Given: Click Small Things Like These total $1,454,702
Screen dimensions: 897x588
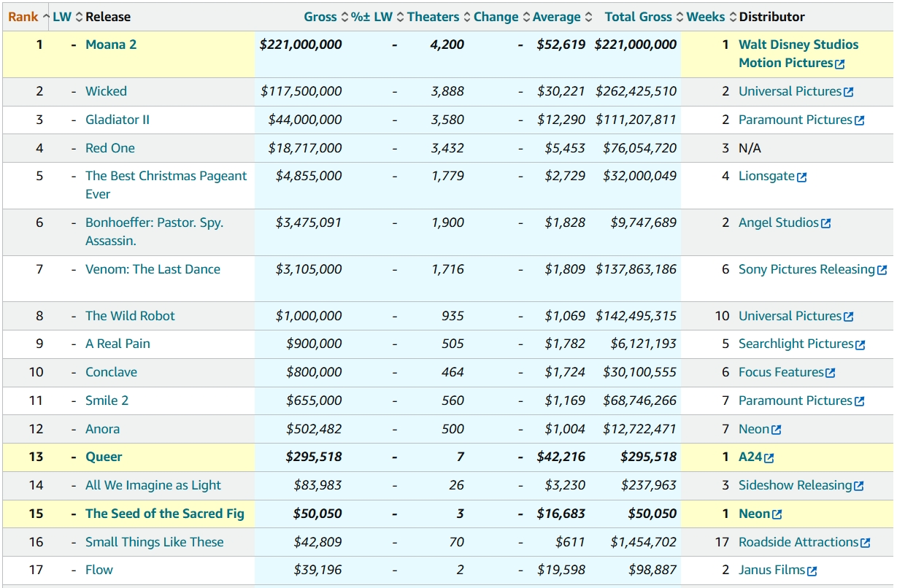Looking at the screenshot, I should (644, 542).
